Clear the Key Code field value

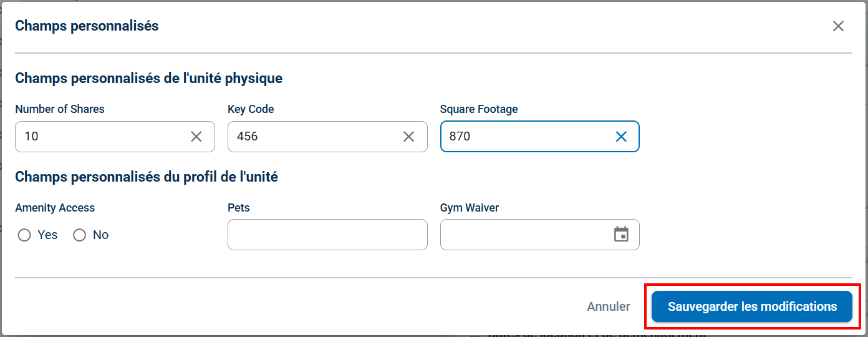coord(409,137)
